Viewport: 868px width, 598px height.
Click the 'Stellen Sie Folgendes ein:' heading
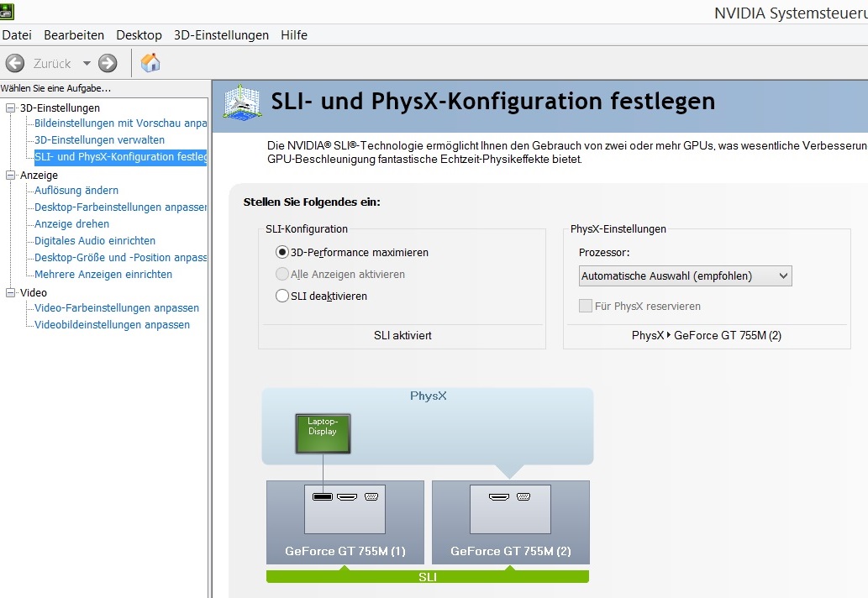pyautogui.click(x=312, y=202)
